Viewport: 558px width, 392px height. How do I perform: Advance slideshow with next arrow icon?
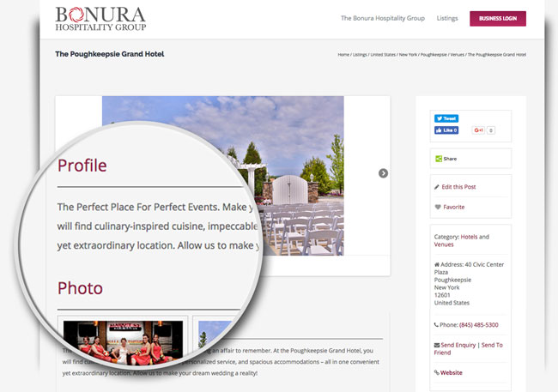[x=383, y=173]
